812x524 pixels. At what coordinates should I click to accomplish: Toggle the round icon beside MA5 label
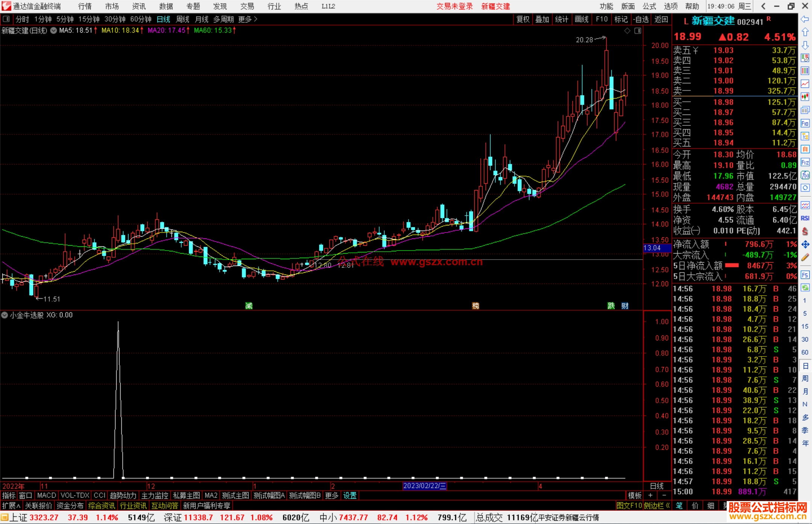click(53, 30)
